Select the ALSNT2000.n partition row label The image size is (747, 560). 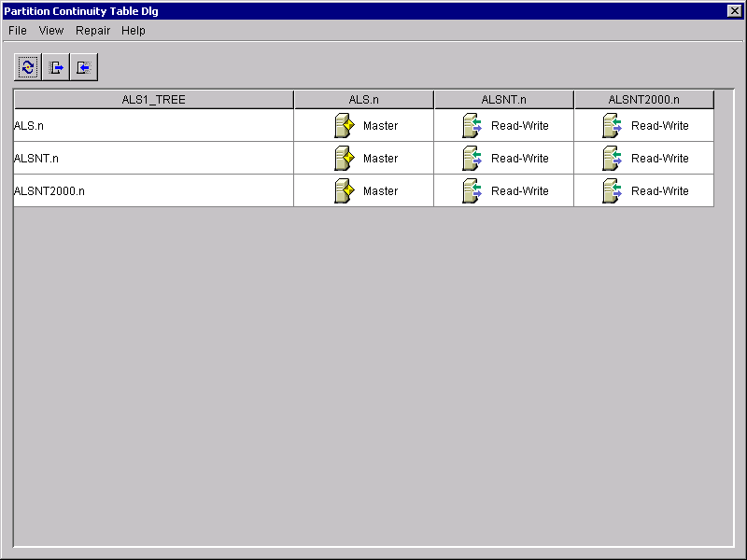[49, 191]
